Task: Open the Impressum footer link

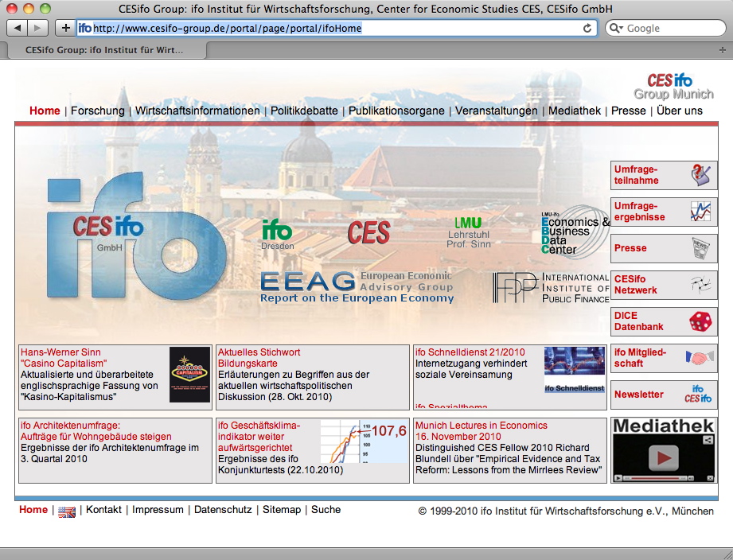Action: coord(158,510)
